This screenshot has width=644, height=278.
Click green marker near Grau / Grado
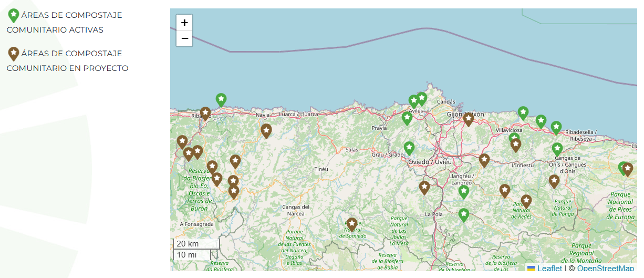pyautogui.click(x=409, y=148)
